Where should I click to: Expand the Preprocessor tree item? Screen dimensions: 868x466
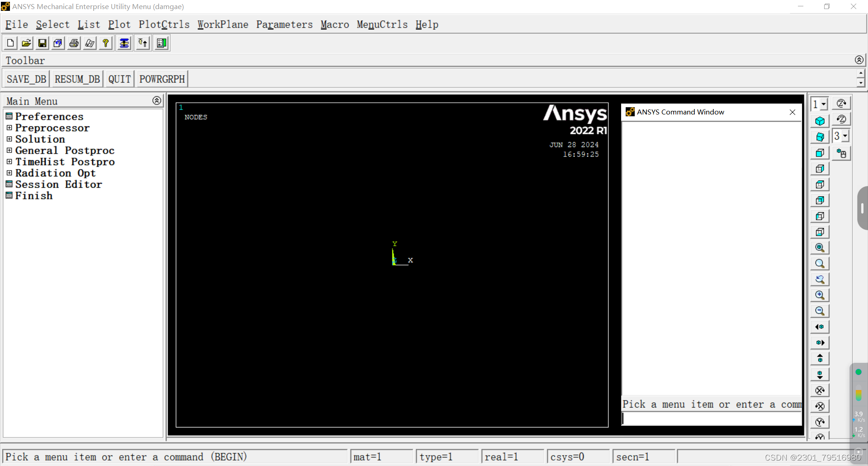(9, 128)
